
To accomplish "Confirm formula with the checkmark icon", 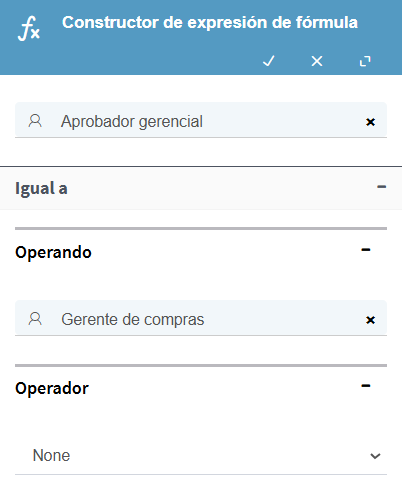I will [x=269, y=61].
